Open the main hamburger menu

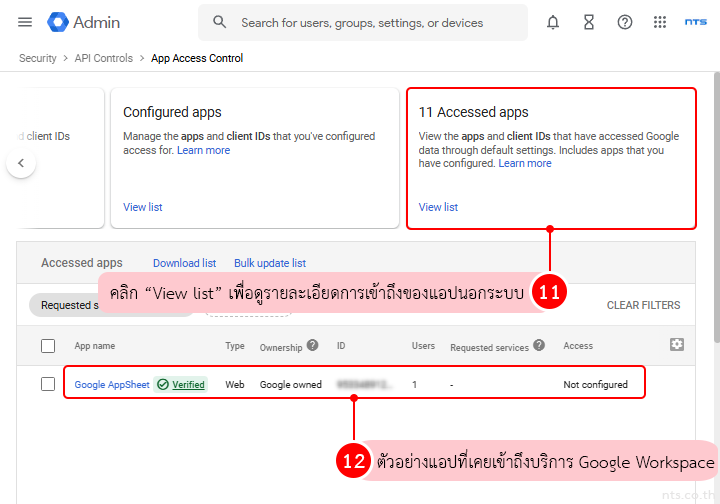click(25, 22)
